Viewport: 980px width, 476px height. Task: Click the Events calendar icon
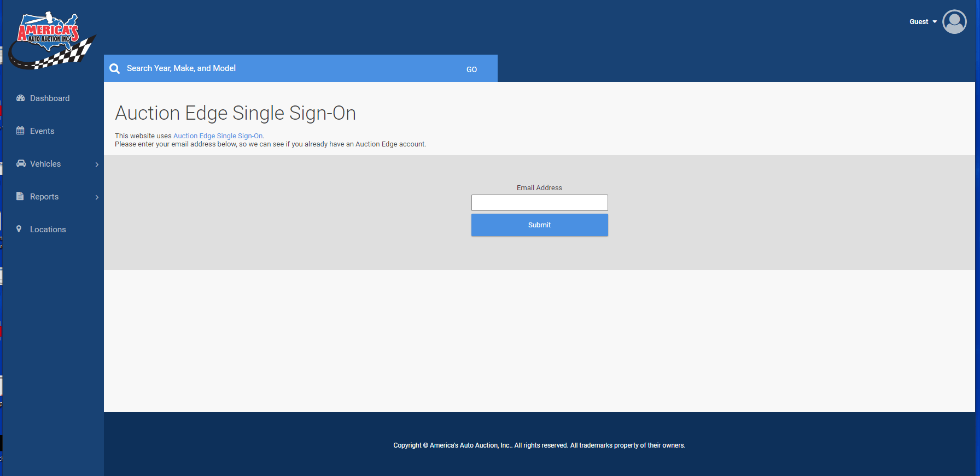click(x=20, y=131)
